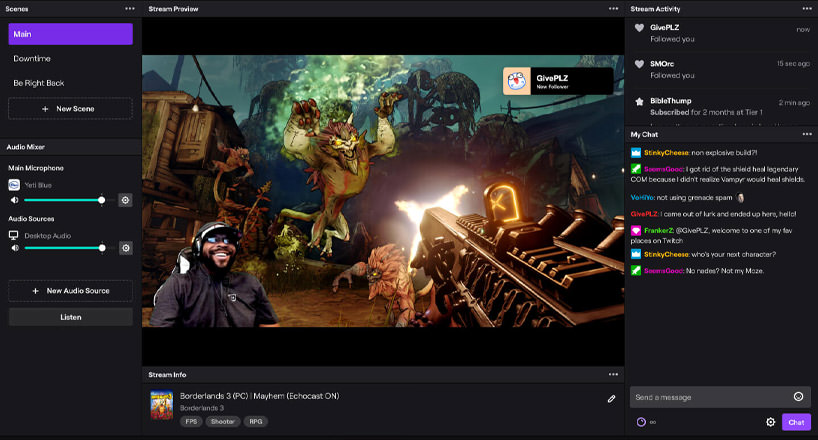818x440 pixels.
Task: Click StinkyCheese badge on next character message
Action: pos(635,254)
